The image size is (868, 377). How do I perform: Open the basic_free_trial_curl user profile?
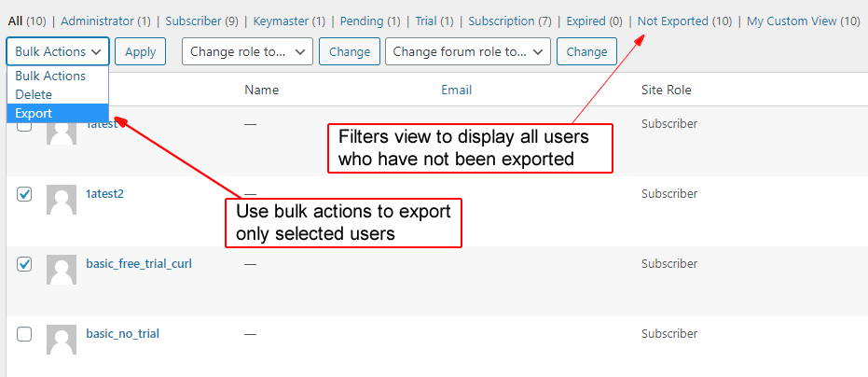139,264
